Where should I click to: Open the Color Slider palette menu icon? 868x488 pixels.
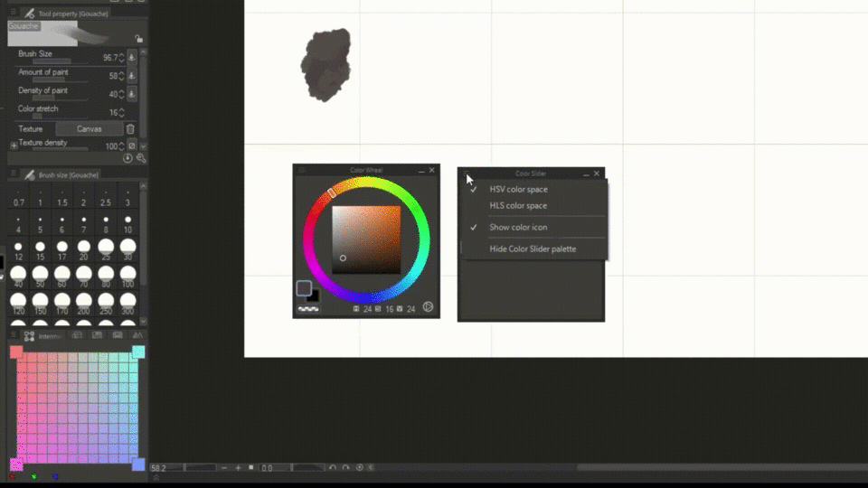click(466, 174)
